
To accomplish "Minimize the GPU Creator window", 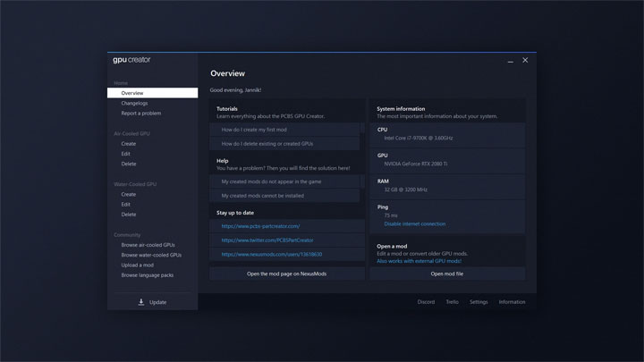I will tap(510, 60).
